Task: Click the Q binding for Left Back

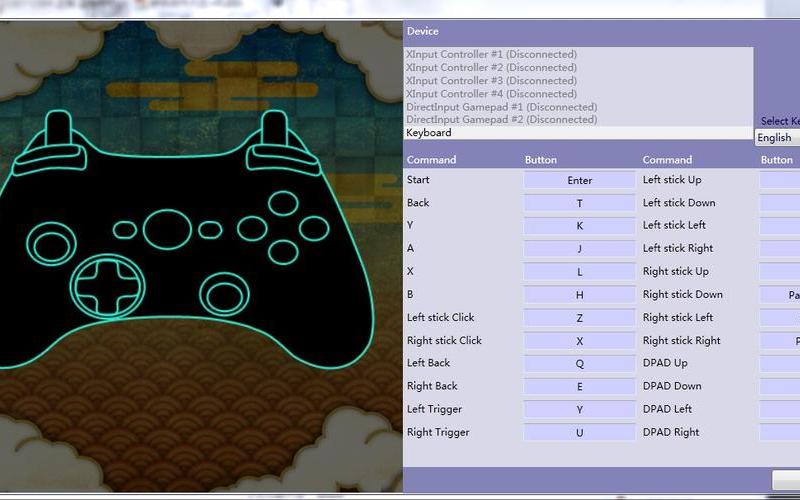Action: 579,364
